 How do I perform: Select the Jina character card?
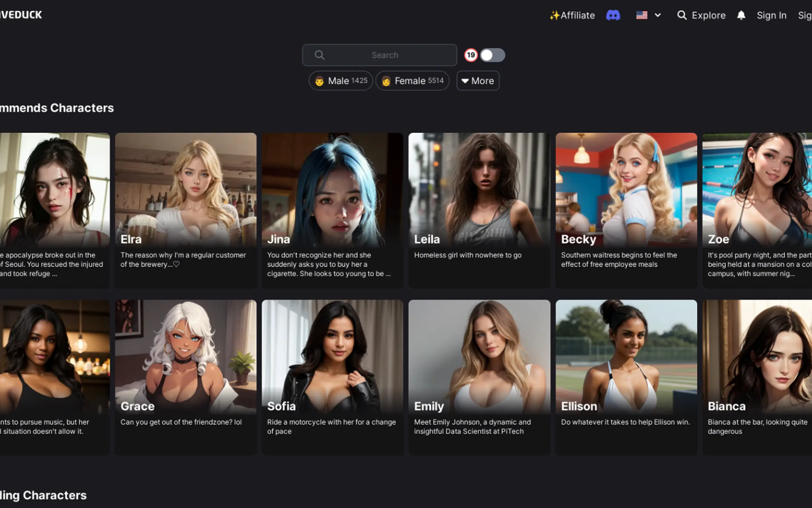[x=332, y=210]
